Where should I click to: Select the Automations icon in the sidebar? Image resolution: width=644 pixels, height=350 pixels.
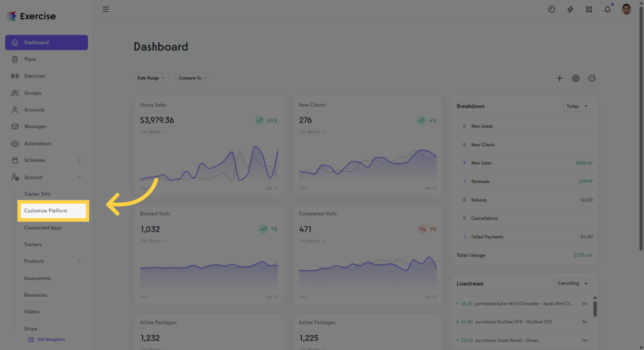tap(15, 143)
